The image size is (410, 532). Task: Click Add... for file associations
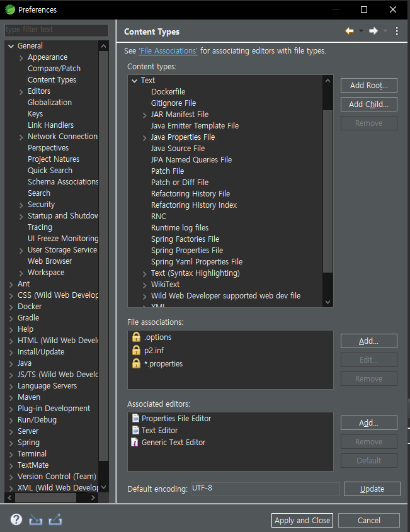pyautogui.click(x=369, y=341)
